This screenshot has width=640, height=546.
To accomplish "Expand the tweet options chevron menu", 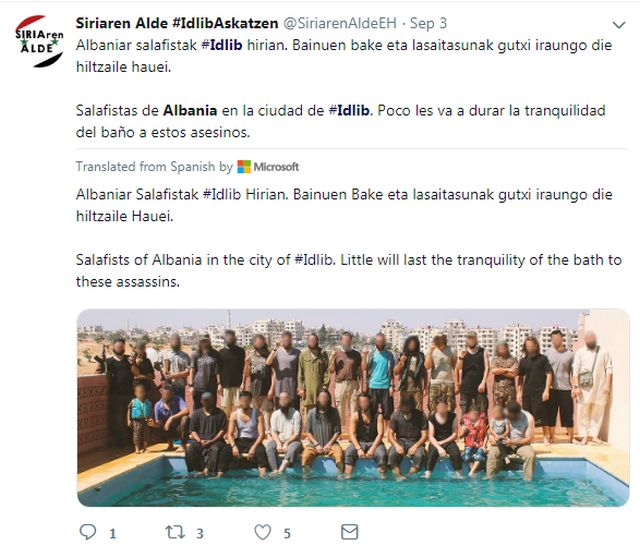I will [x=619, y=25].
